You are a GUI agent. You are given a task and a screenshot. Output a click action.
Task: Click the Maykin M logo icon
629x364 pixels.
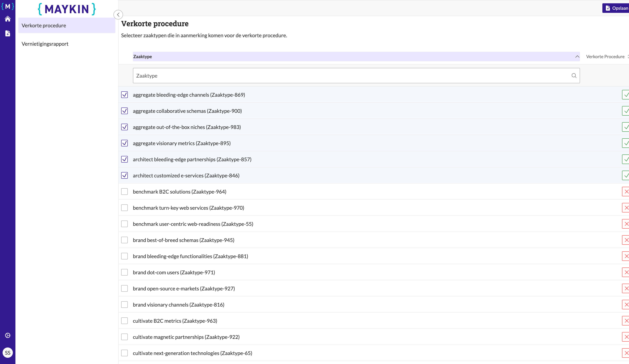[x=8, y=6]
